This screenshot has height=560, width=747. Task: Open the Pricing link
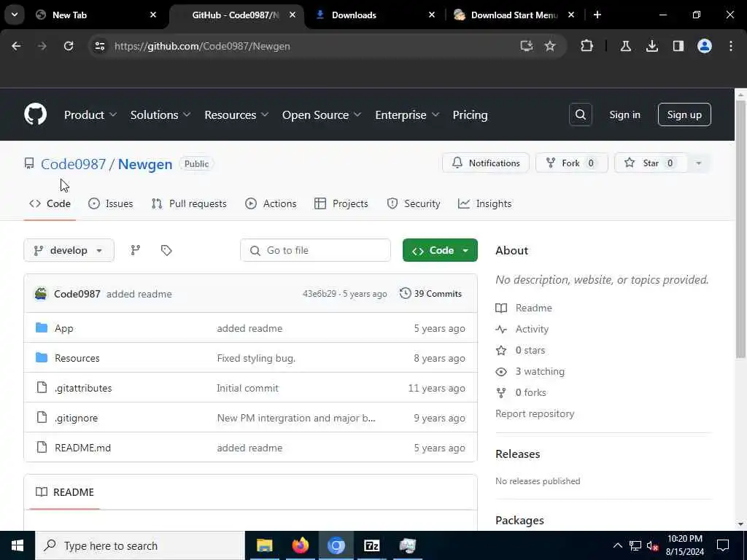pyautogui.click(x=470, y=114)
